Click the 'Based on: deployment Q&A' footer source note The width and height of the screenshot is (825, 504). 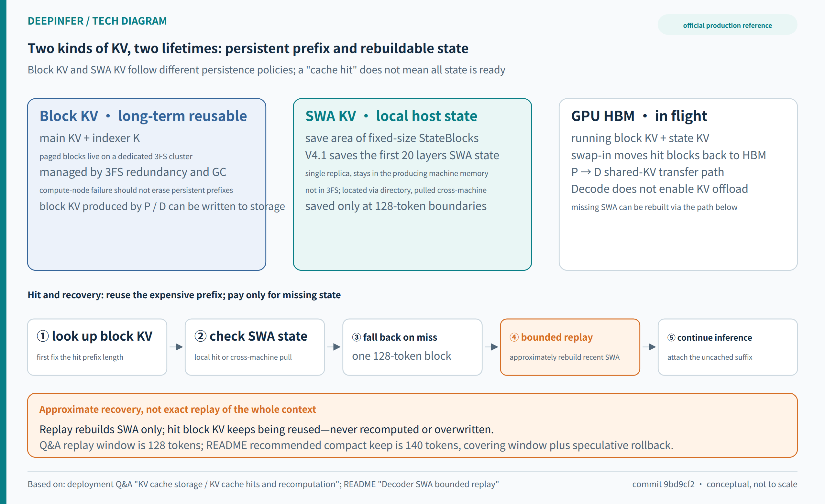pyautogui.click(x=263, y=484)
